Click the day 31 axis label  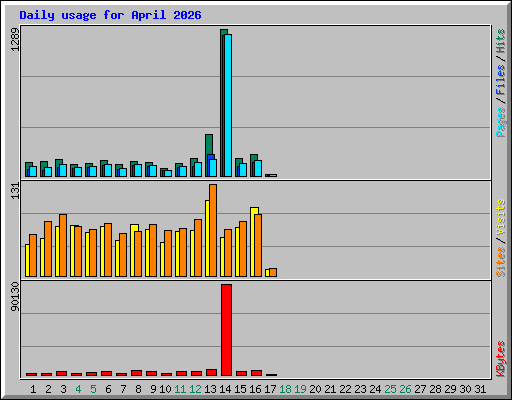click(480, 389)
